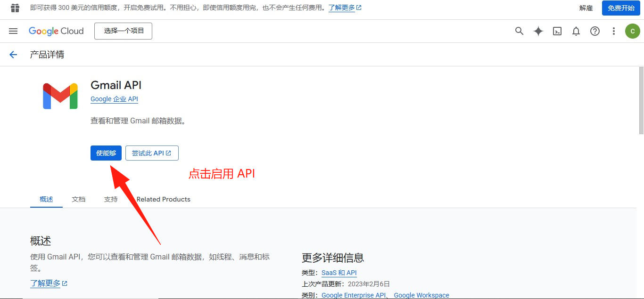
Task: Switch to the 文档 tab
Action: 78,199
